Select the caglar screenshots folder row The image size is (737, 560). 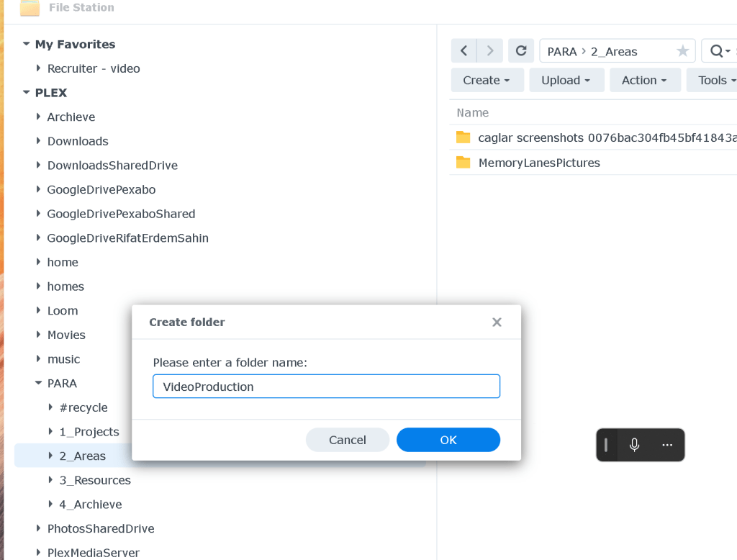pyautogui.click(x=593, y=137)
